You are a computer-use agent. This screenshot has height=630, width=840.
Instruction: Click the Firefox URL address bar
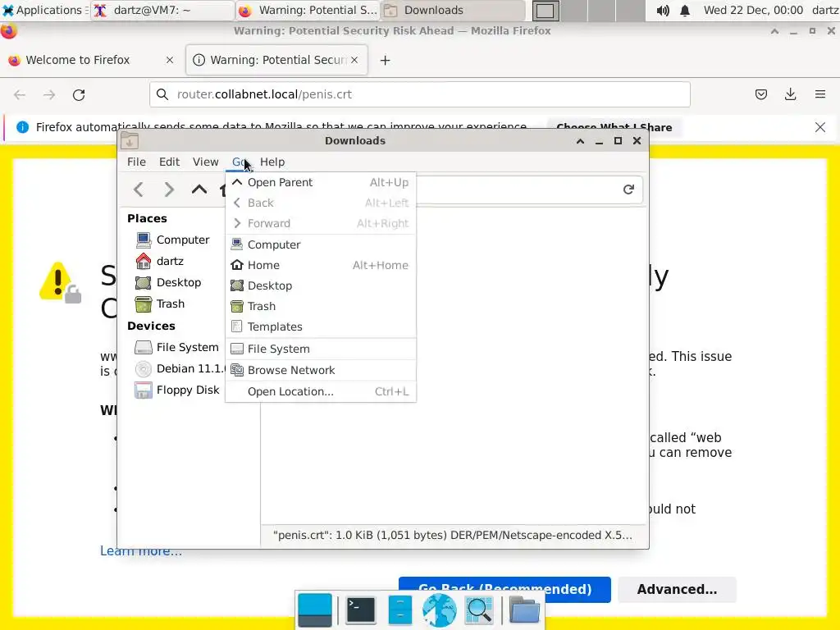point(420,94)
